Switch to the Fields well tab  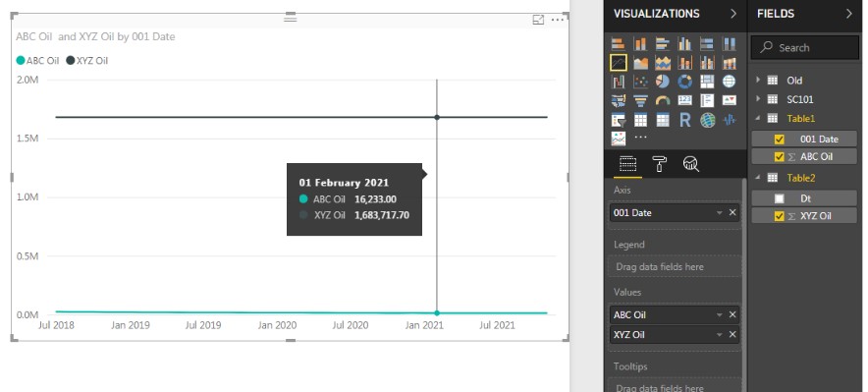click(627, 164)
